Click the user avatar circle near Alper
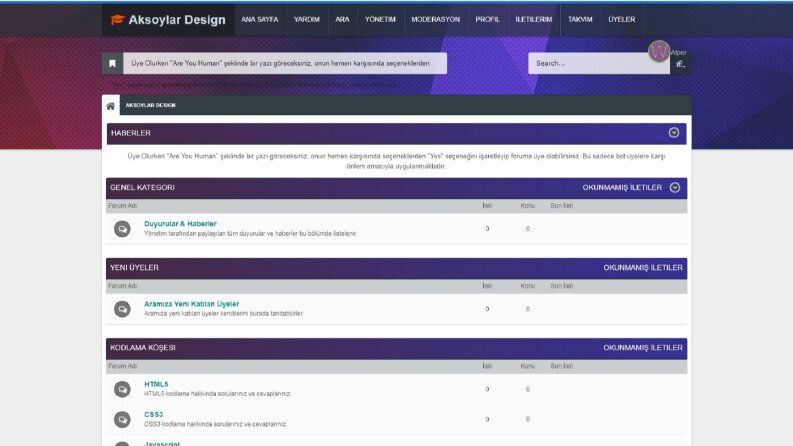Image resolution: width=793 pixels, height=446 pixels. pyautogui.click(x=659, y=51)
